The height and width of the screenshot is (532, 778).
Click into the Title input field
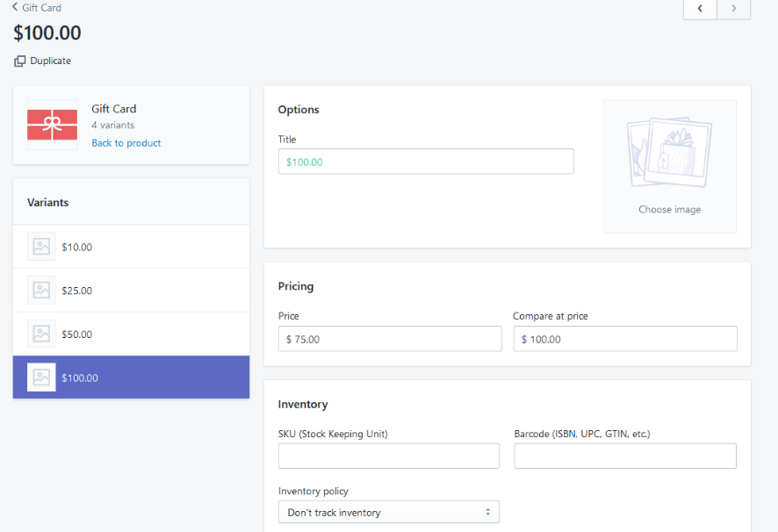[x=426, y=162]
